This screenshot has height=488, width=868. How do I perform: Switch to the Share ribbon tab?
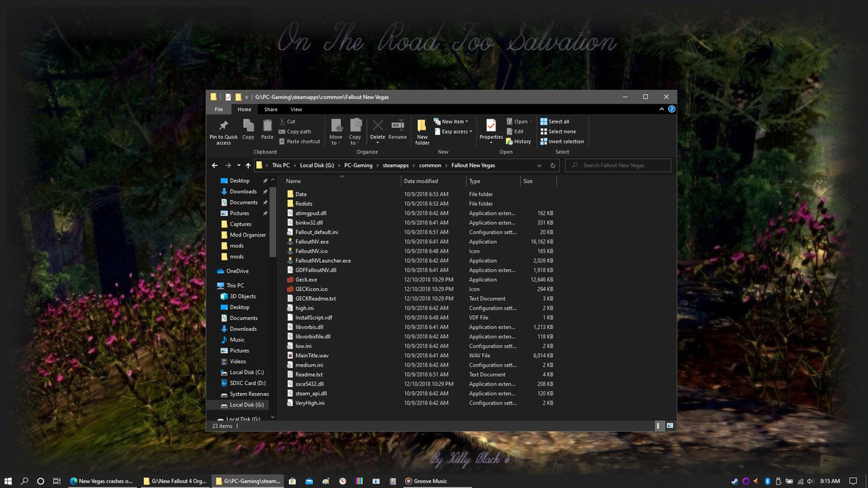(271, 109)
